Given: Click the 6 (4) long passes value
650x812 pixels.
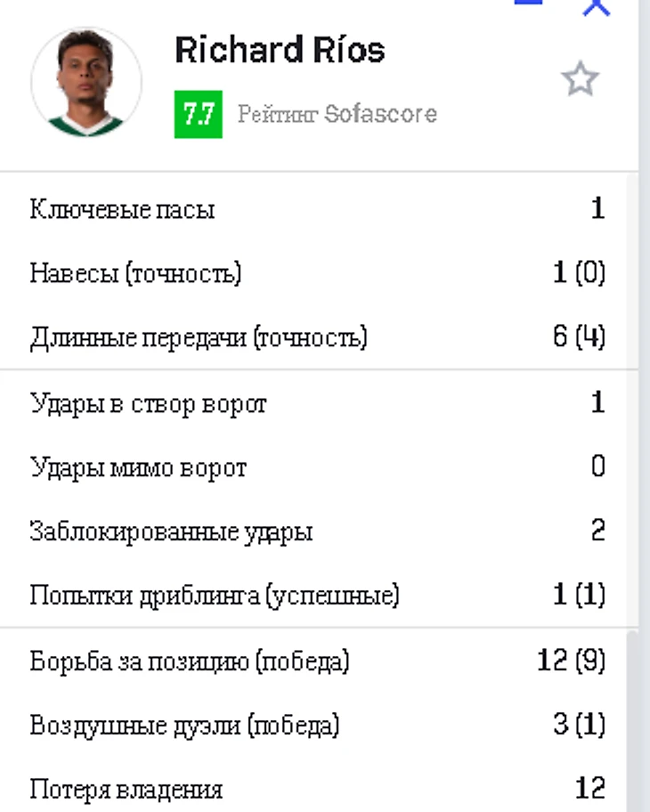Looking at the screenshot, I should click(579, 337).
